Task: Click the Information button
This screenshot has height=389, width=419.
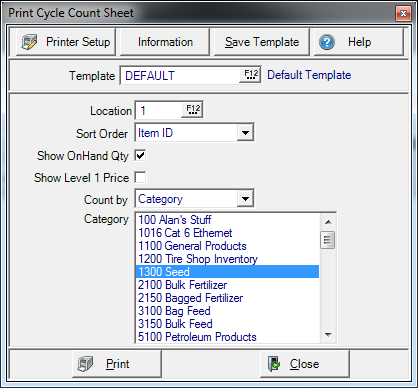Action: point(165,42)
